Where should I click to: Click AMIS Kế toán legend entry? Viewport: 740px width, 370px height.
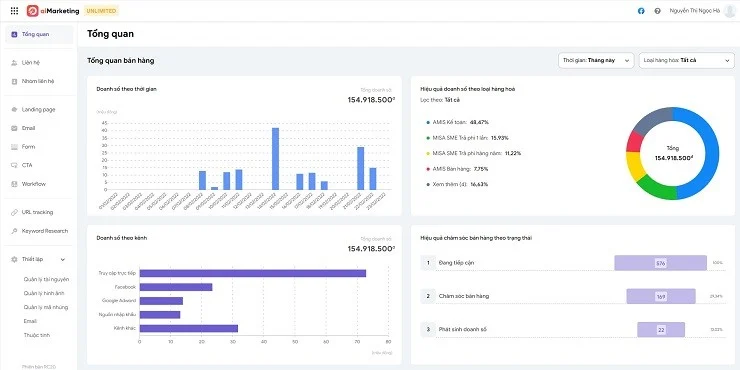pyautogui.click(x=457, y=122)
